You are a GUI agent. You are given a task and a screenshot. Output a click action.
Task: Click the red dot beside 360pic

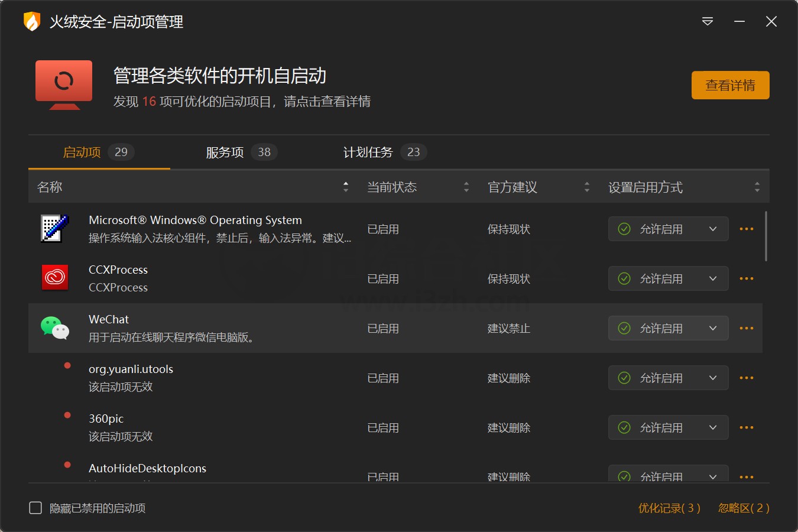(x=67, y=416)
